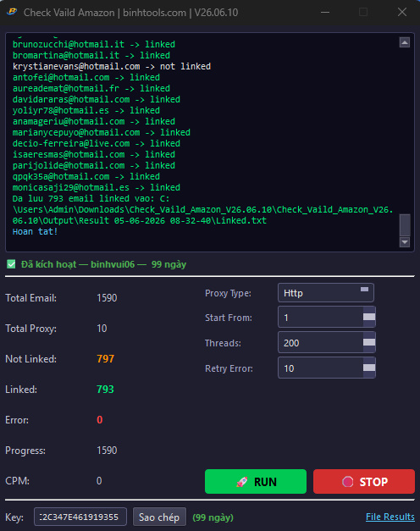Click the Start From spinner control

tap(369, 317)
